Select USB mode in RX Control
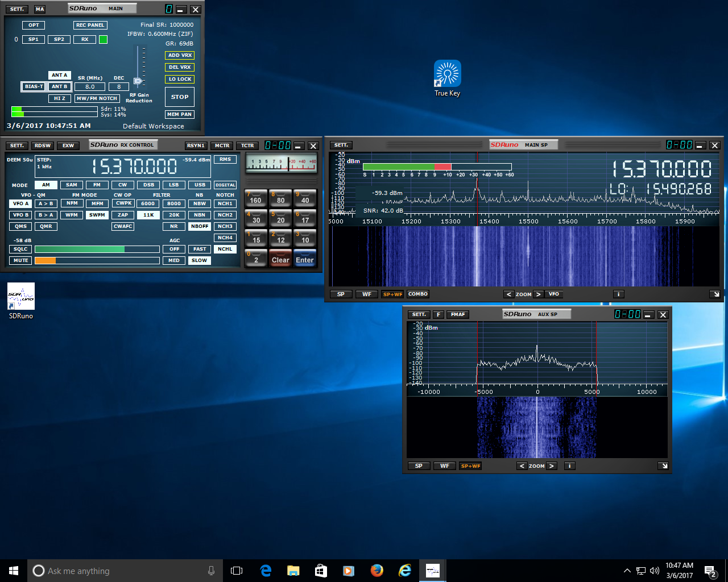This screenshot has width=728, height=582. coord(200,185)
